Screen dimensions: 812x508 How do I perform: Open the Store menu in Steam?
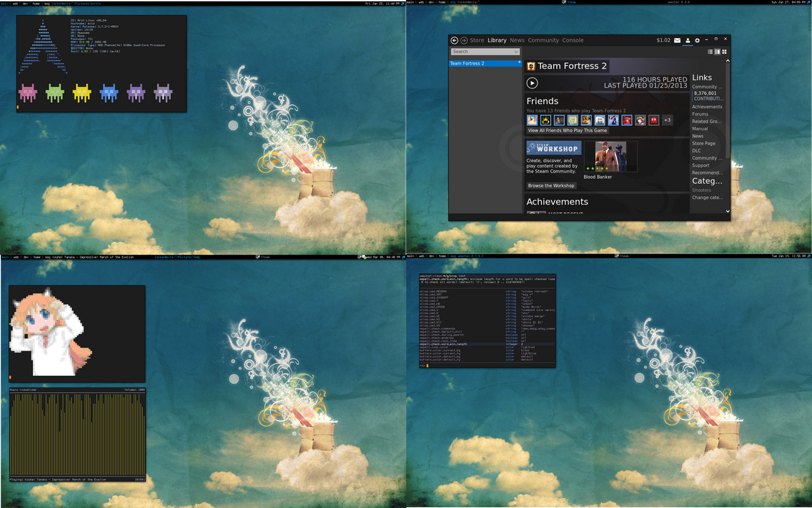tap(476, 40)
